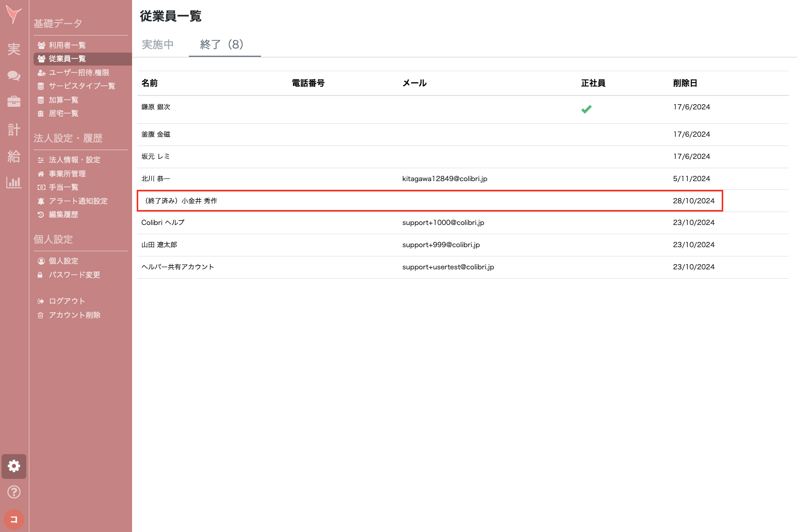
Task: Open 利用者一覧 in the sidebar
Action: pos(67,45)
